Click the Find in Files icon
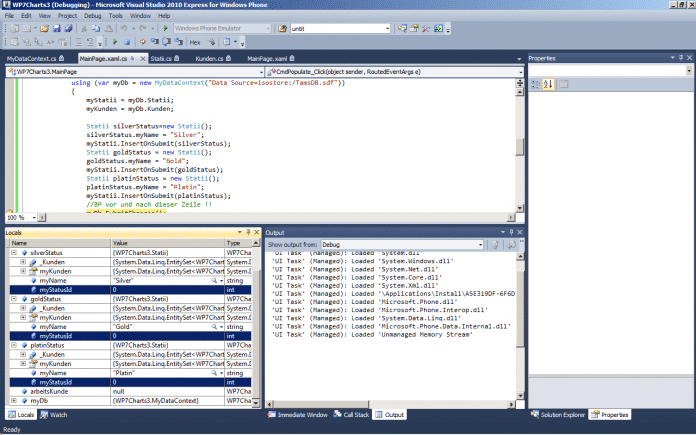The width and height of the screenshot is (696, 435). pos(282,28)
